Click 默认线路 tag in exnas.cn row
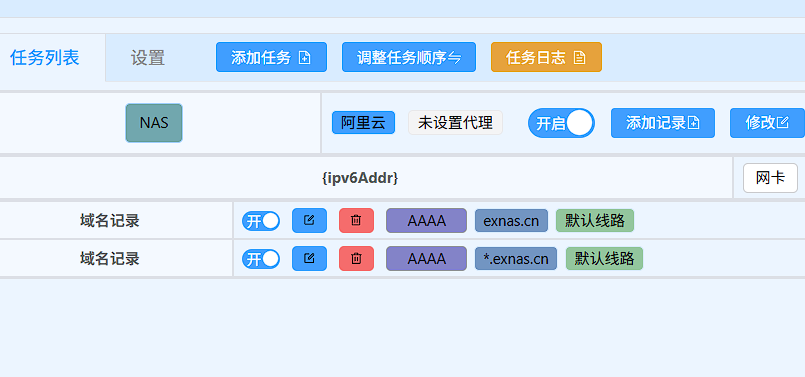 (595, 220)
